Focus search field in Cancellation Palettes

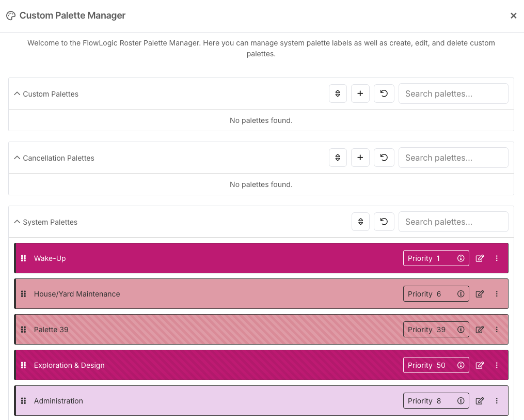coord(453,158)
